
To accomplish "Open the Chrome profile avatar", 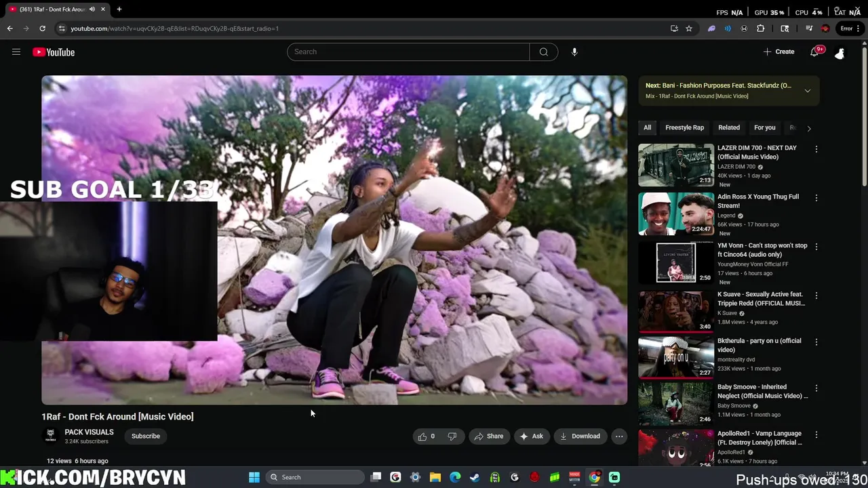I will coord(825,28).
